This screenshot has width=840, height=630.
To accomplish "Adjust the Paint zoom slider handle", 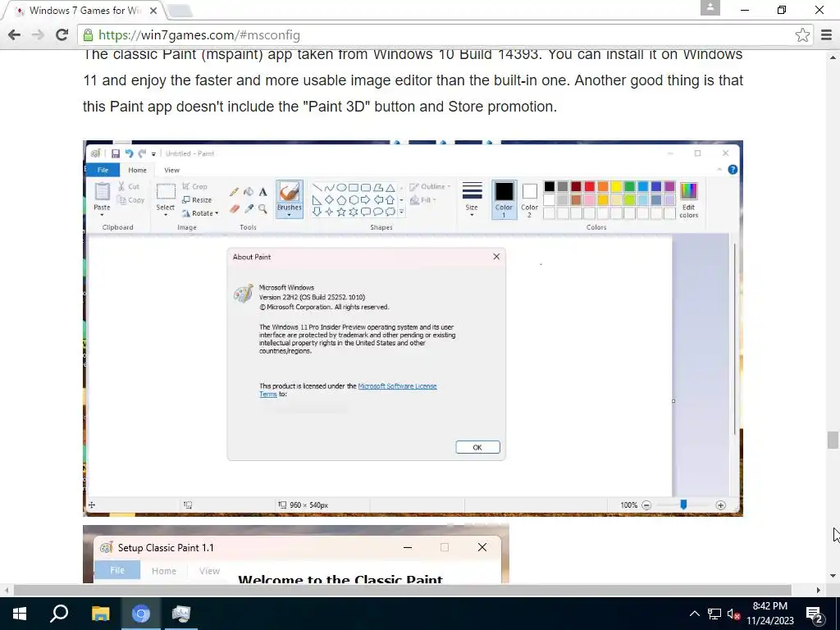I will point(683,504).
